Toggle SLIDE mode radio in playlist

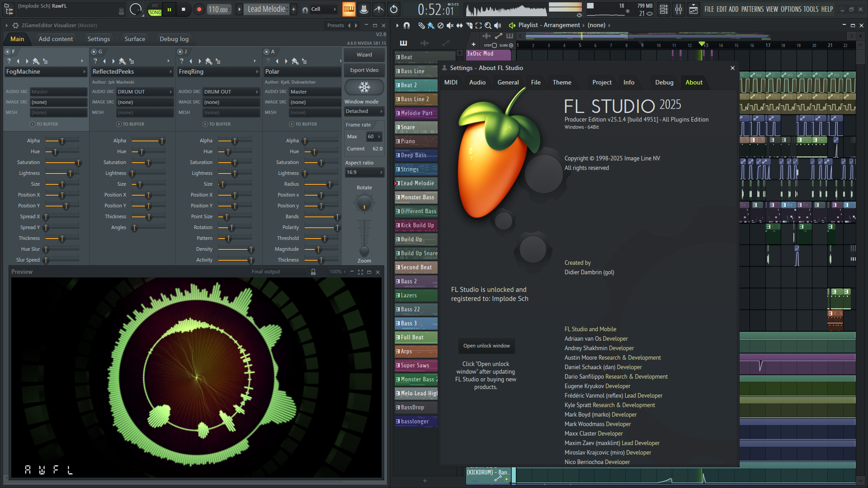[511, 45]
